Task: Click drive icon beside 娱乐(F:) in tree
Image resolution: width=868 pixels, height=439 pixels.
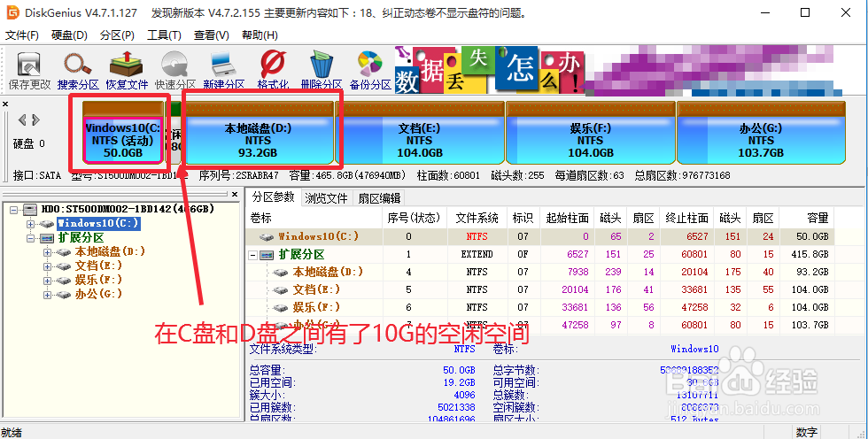Action: point(64,281)
